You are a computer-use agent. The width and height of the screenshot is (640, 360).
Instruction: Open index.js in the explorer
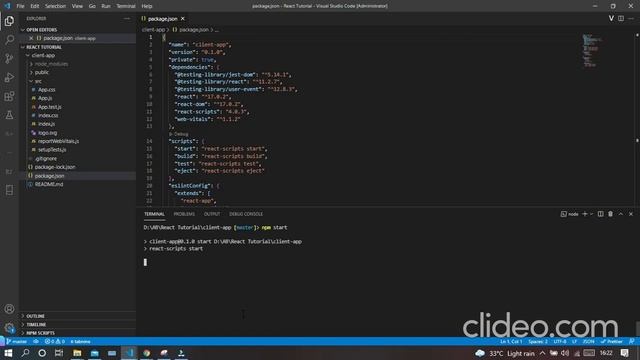[x=78, y=124]
